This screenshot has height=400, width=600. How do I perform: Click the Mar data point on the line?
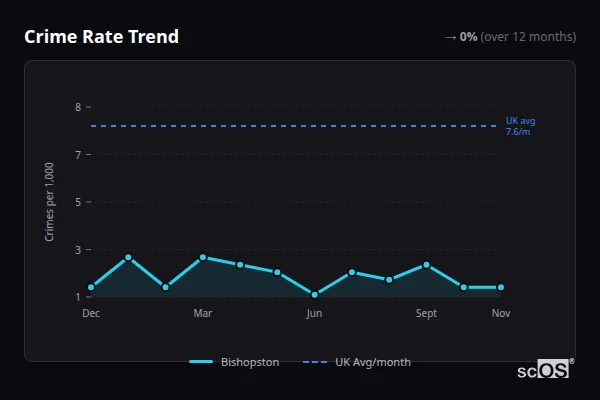click(203, 257)
